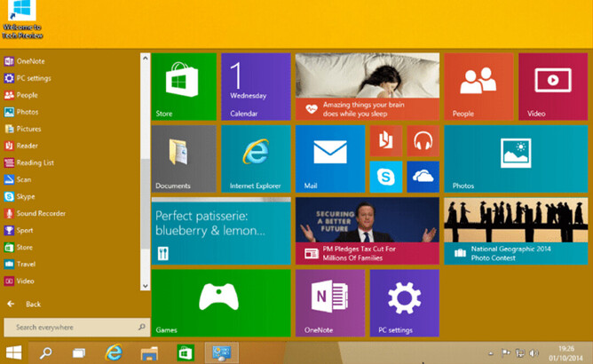Image resolution: width=593 pixels, height=364 pixels.
Task: Select Travel in the apps list
Action: (25, 264)
